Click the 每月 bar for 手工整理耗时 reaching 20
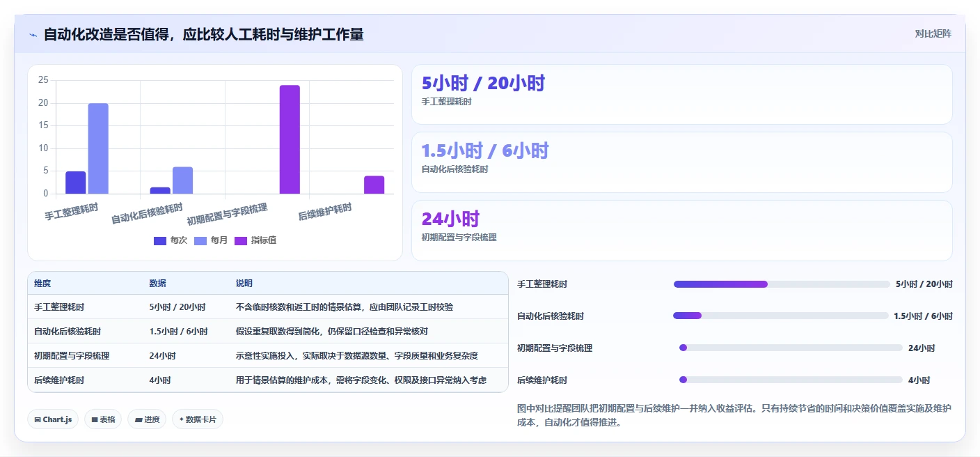 [98, 148]
